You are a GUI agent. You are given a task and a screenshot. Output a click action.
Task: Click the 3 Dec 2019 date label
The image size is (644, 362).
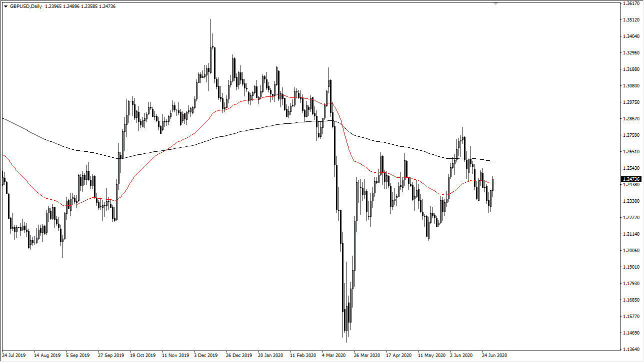click(x=206, y=356)
